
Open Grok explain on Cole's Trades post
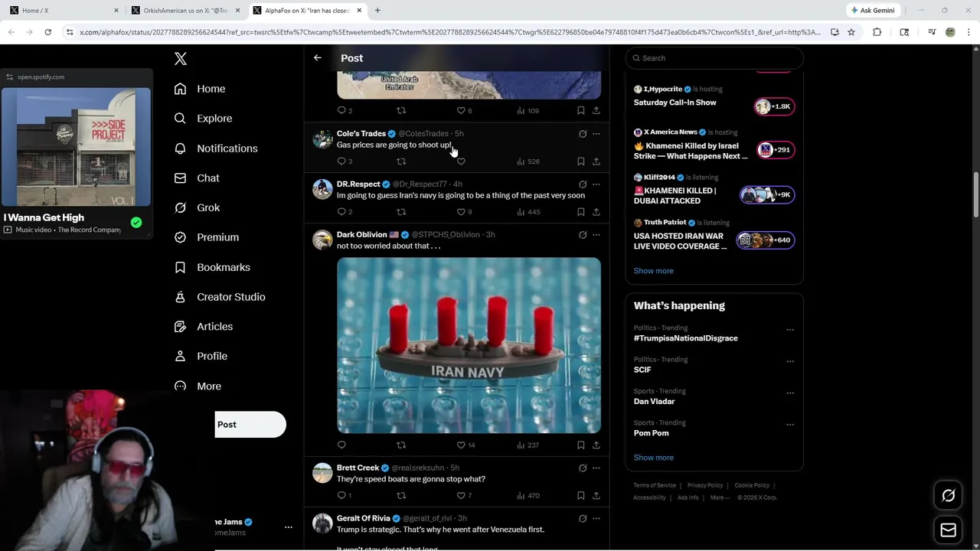[583, 134]
